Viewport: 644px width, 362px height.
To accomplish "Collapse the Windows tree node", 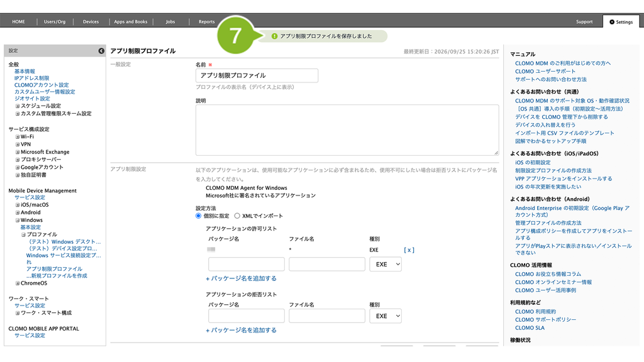I will [18, 221].
